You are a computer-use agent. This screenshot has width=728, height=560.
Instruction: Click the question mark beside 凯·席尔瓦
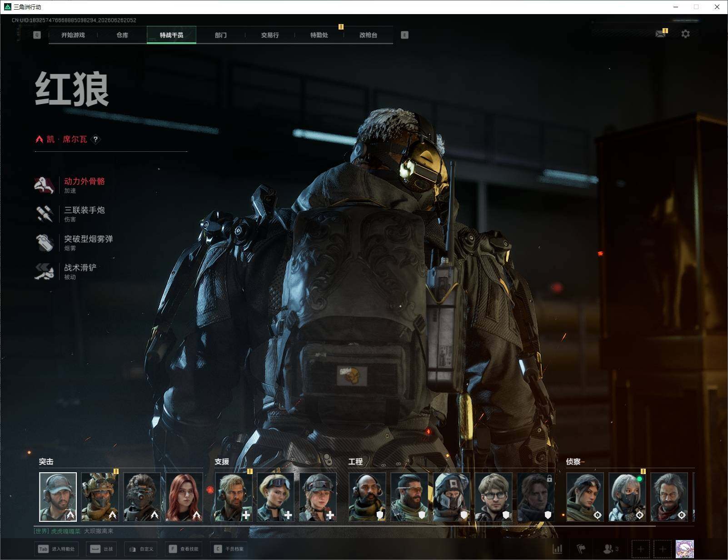[95, 139]
